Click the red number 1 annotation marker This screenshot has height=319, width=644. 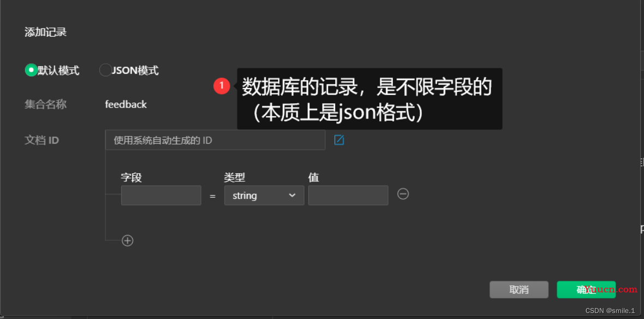[222, 86]
